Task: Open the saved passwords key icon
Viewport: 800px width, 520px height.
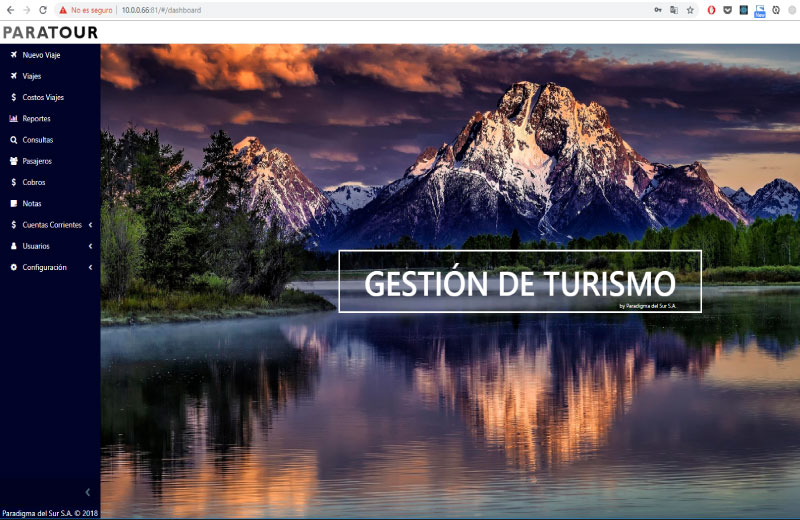Action: point(658,10)
